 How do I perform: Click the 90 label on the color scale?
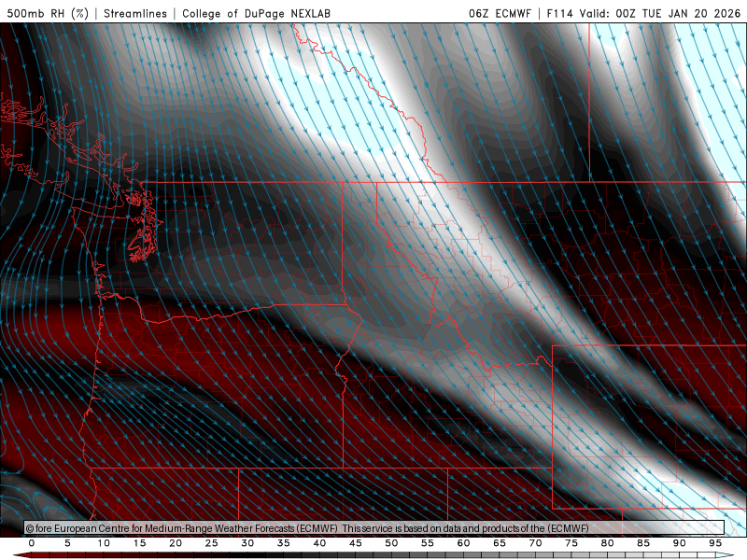(x=679, y=543)
